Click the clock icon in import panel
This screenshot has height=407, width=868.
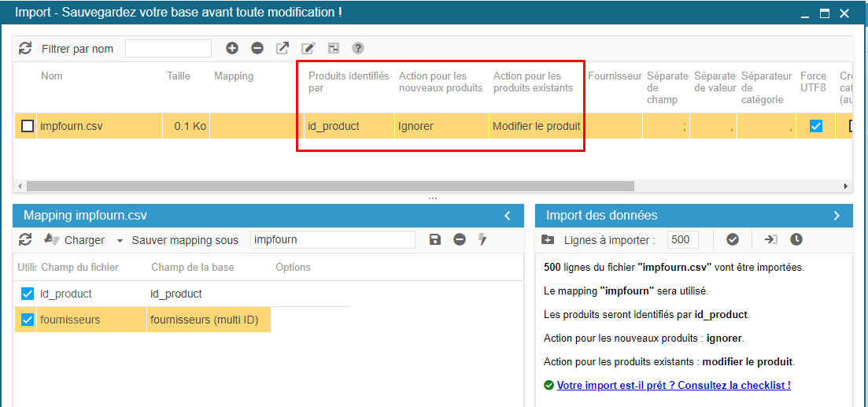796,239
